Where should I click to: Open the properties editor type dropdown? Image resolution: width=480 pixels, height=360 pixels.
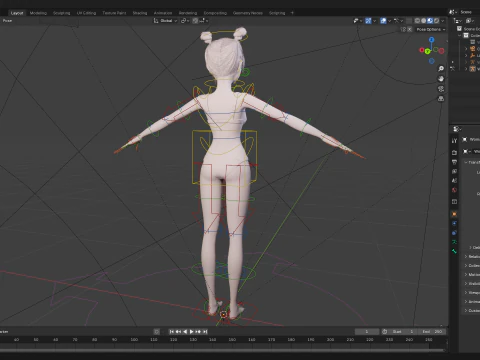457,129
